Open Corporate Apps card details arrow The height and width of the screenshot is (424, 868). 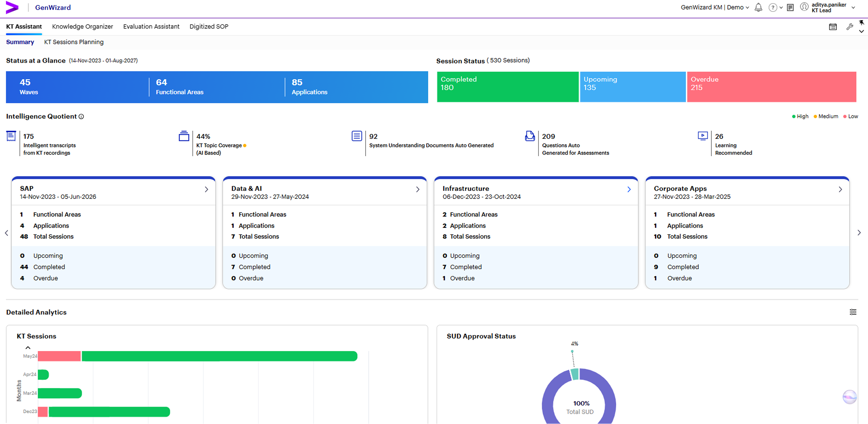point(840,189)
